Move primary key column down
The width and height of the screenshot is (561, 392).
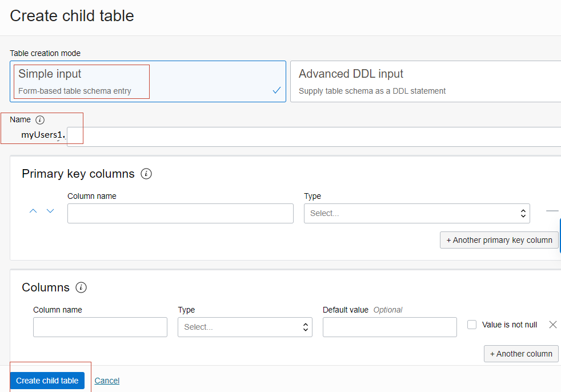pos(50,211)
